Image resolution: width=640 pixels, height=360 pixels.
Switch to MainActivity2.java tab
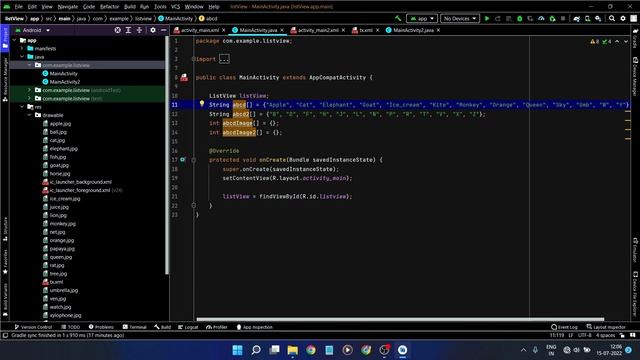[413, 30]
